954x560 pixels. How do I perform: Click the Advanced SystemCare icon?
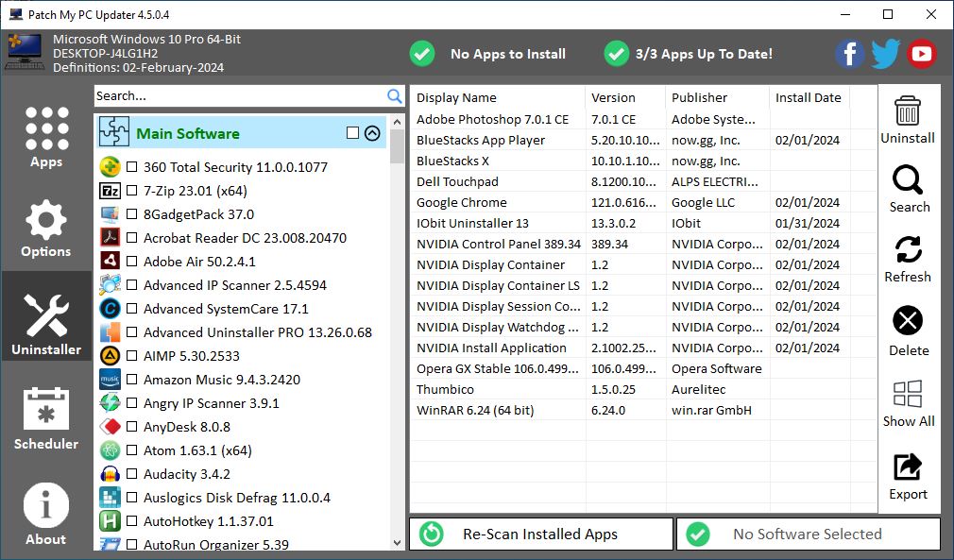point(111,309)
